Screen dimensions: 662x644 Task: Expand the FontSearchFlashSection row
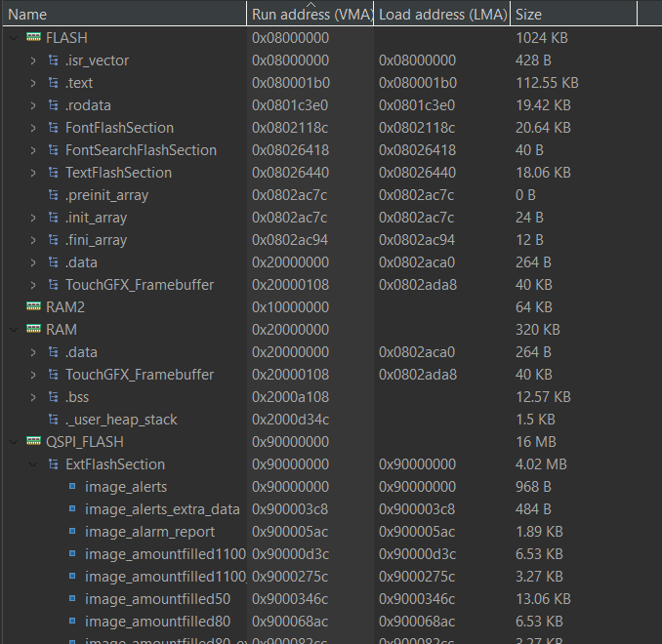[x=33, y=150]
